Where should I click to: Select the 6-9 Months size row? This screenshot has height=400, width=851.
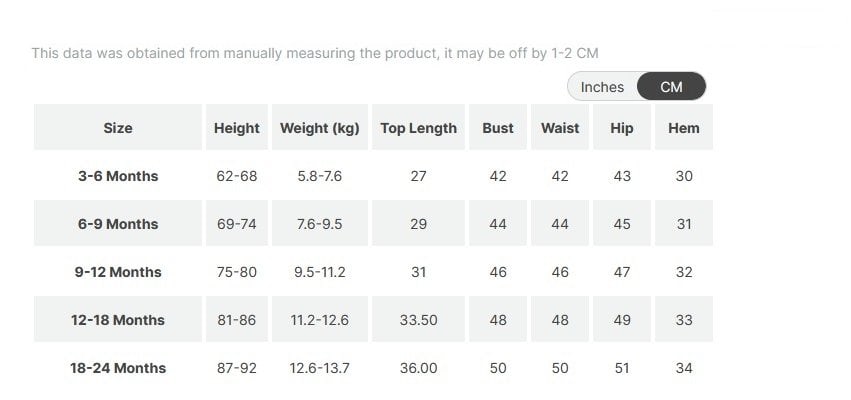pyautogui.click(x=118, y=224)
